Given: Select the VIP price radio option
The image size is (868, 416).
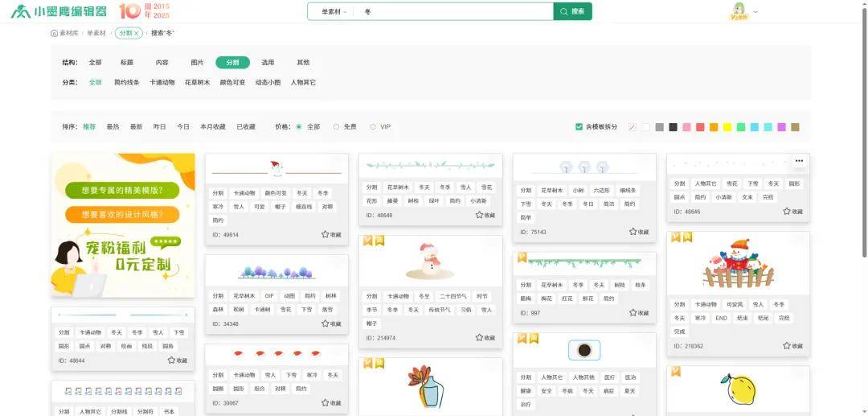Looking at the screenshot, I should 373,127.
